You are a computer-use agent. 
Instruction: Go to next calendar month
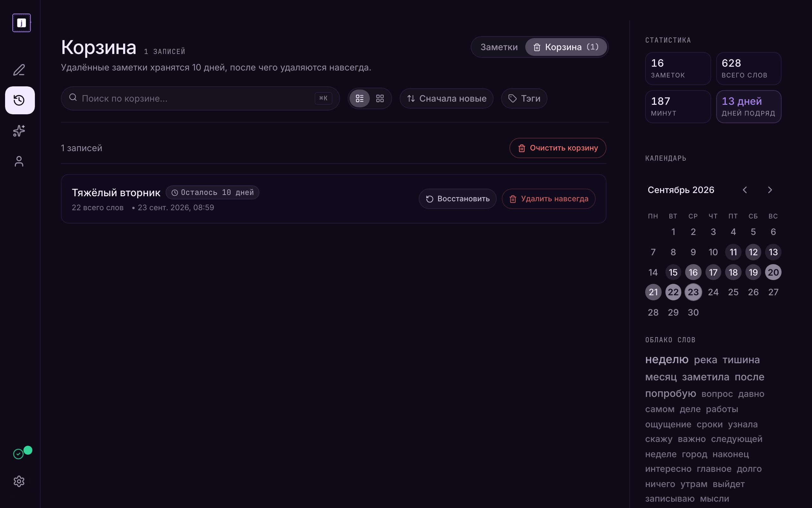click(770, 190)
